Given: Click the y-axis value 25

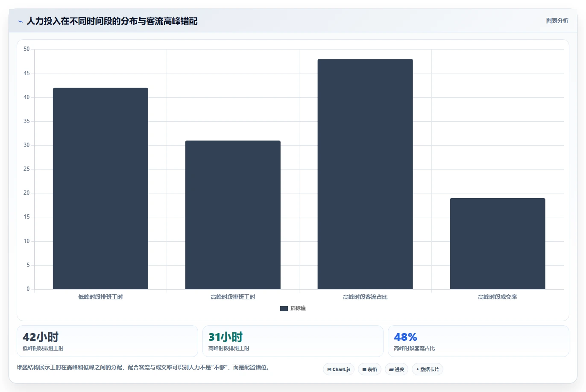Looking at the screenshot, I should [26, 169].
